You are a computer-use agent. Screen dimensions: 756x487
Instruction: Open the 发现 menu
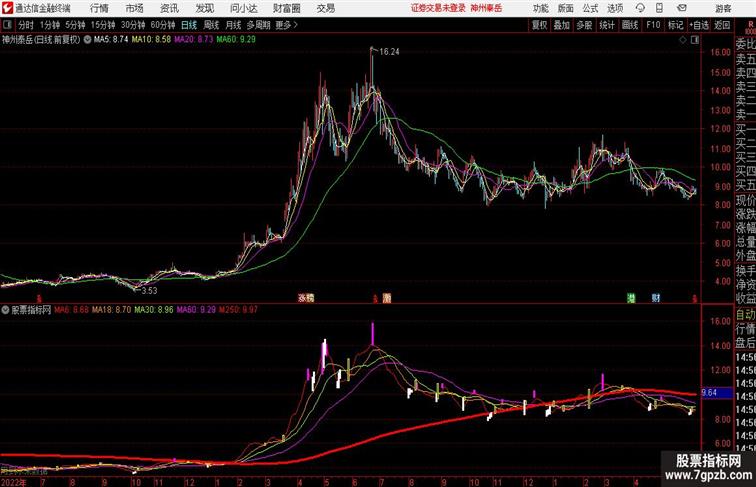(204, 8)
